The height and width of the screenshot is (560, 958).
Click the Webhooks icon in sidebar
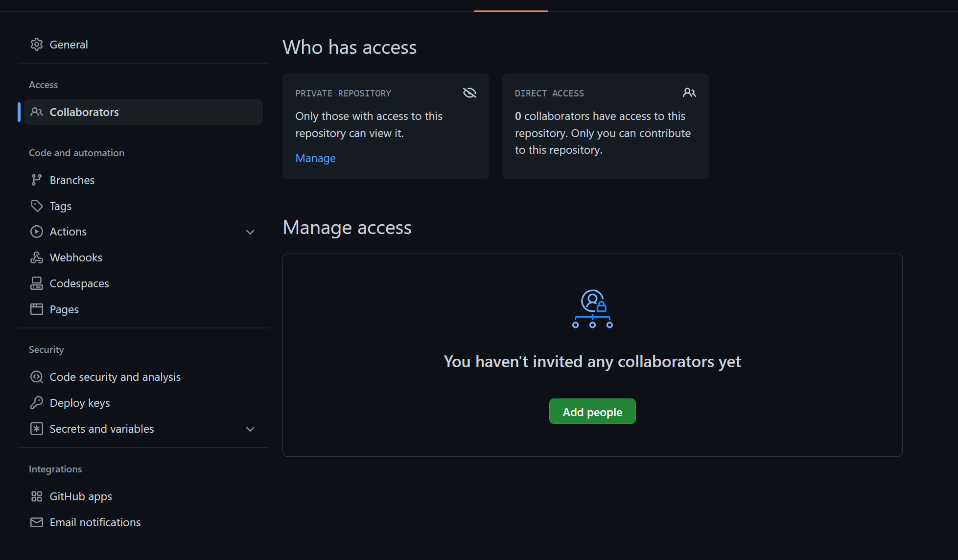pos(37,257)
